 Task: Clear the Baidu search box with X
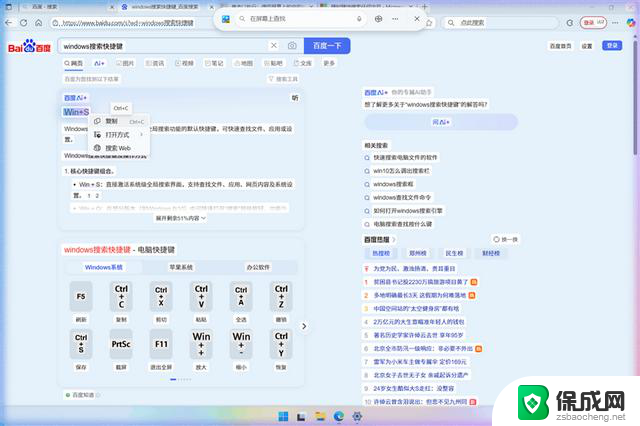tap(274, 46)
